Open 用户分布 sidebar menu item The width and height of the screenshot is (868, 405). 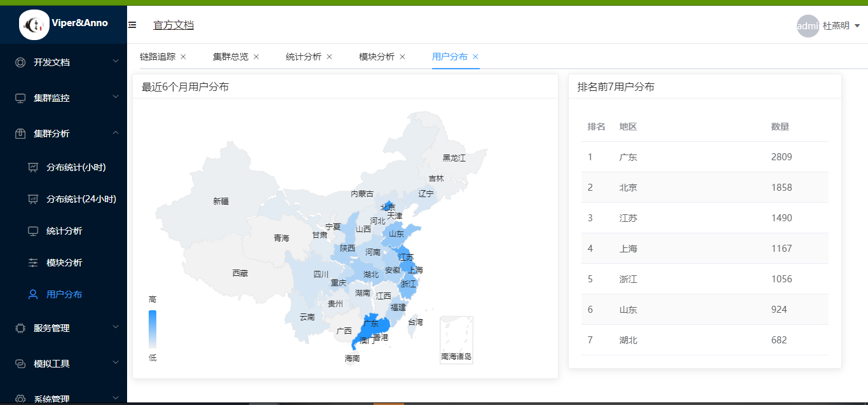(64, 294)
